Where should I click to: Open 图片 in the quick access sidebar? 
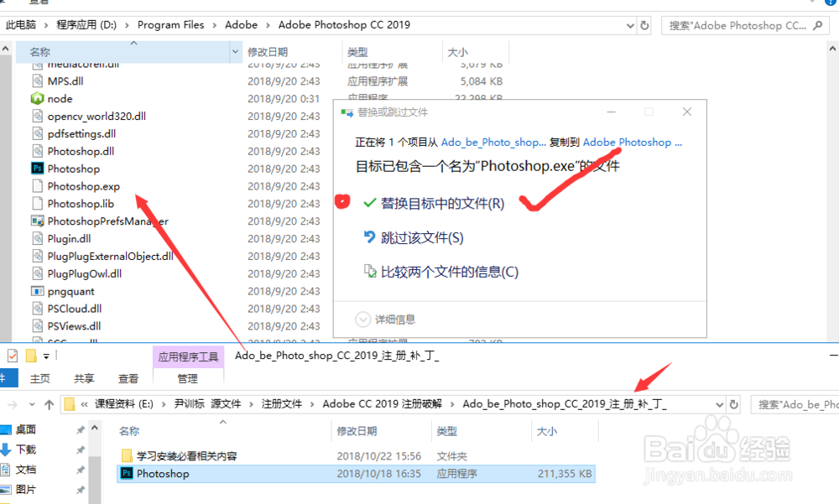pyautogui.click(x=26, y=490)
